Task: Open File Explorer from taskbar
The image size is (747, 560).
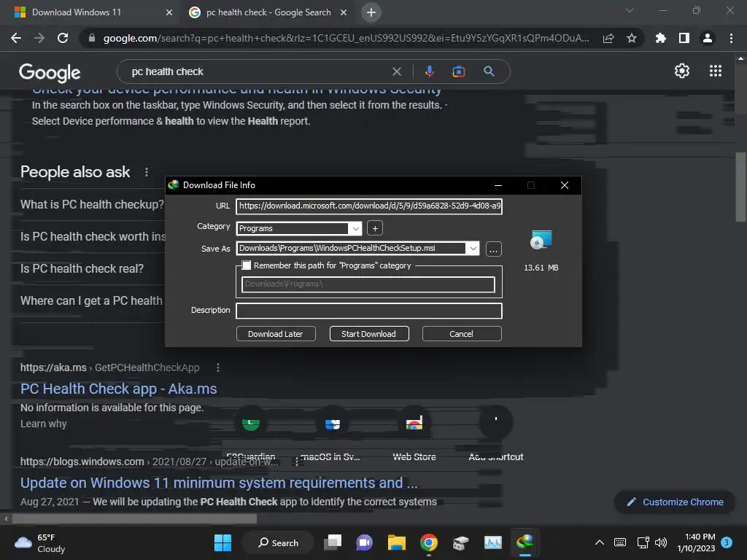Action: (x=396, y=542)
